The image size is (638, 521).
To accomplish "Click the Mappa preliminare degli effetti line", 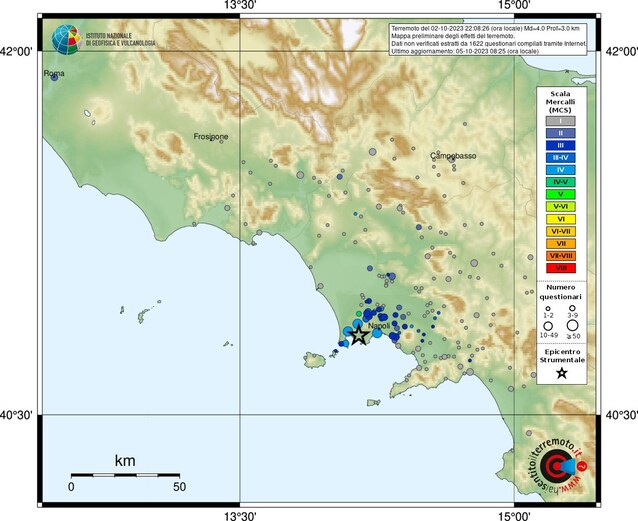I will pyautogui.click(x=453, y=36).
